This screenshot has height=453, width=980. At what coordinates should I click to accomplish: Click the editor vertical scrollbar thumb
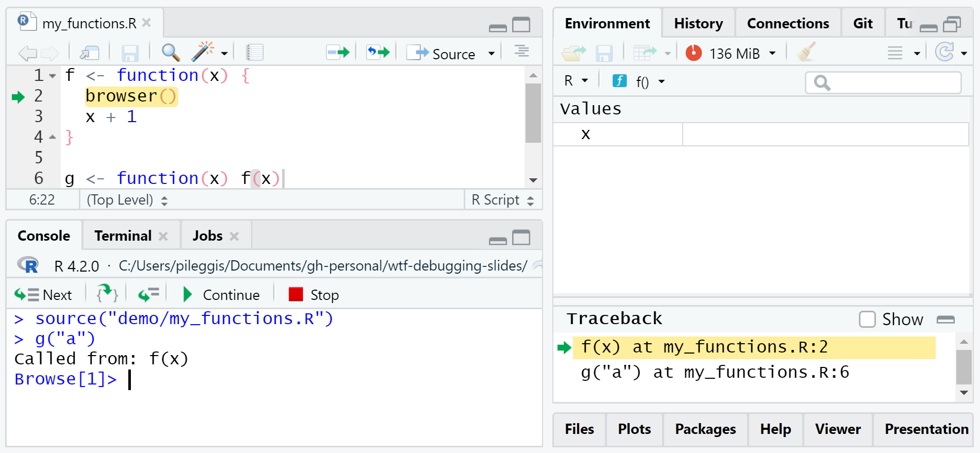click(533, 113)
